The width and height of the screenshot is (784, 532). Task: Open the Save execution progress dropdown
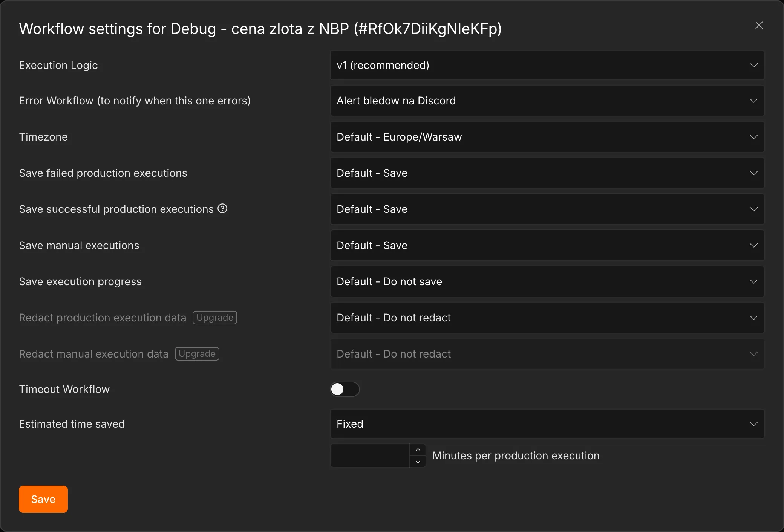pos(547,281)
